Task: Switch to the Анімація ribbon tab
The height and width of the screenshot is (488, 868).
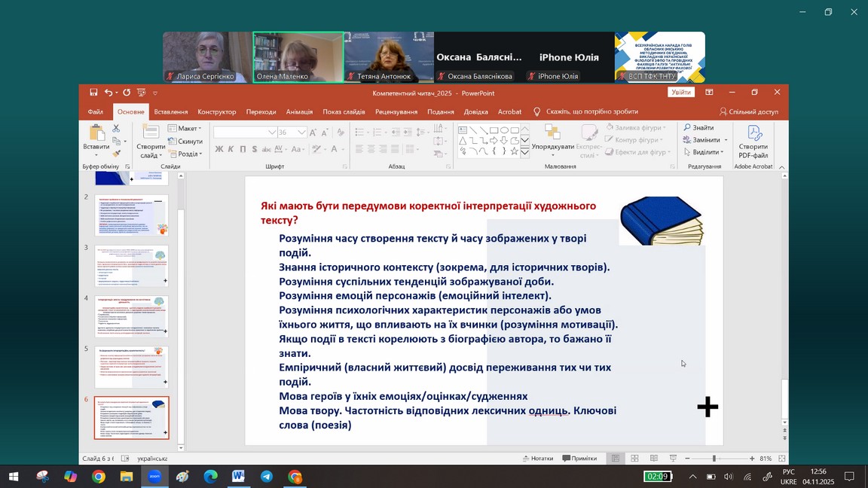Action: 299,111
